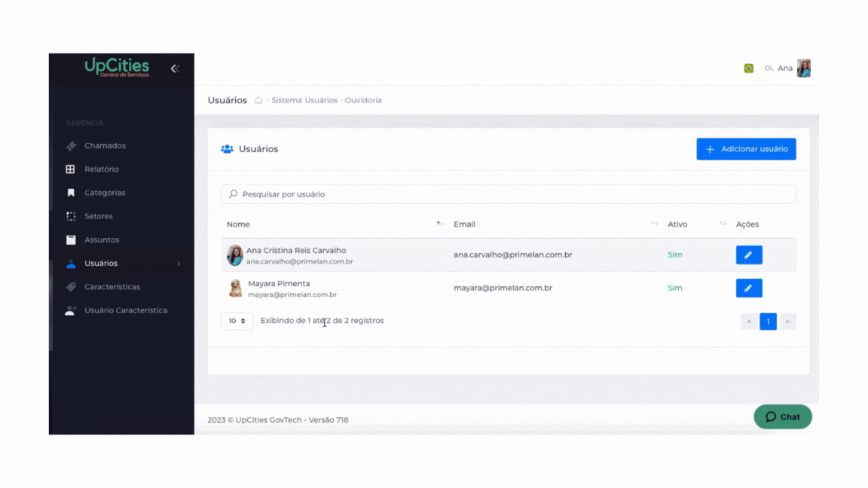Click the UpCities logo
868x488 pixels.
tap(117, 68)
